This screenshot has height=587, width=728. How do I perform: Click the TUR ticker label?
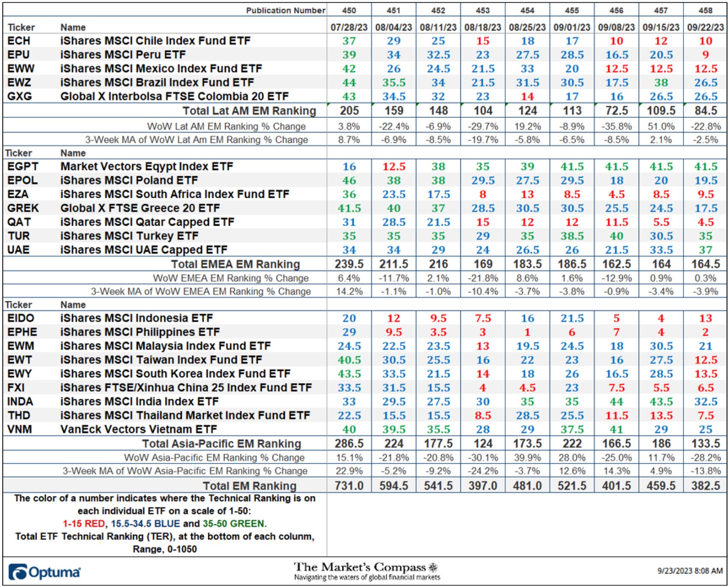(x=19, y=236)
